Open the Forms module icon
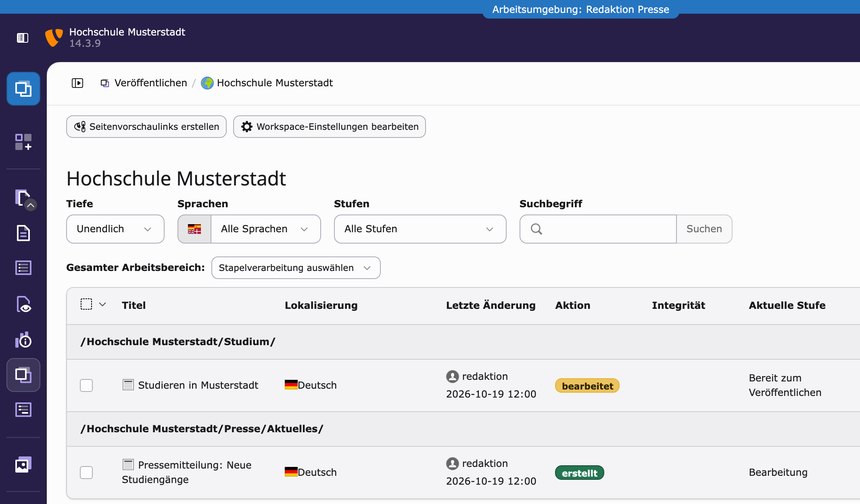Image resolution: width=860 pixels, height=504 pixels. click(23, 410)
